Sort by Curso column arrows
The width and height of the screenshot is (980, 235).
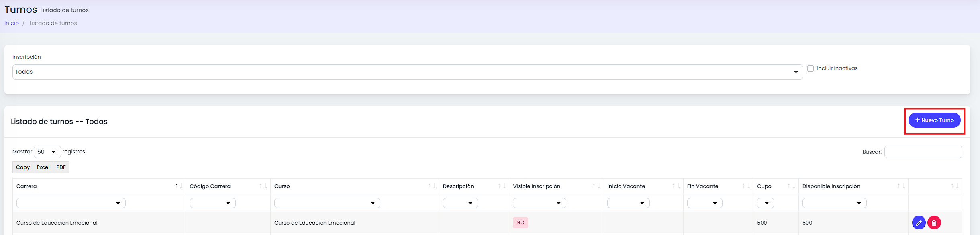pos(432,186)
